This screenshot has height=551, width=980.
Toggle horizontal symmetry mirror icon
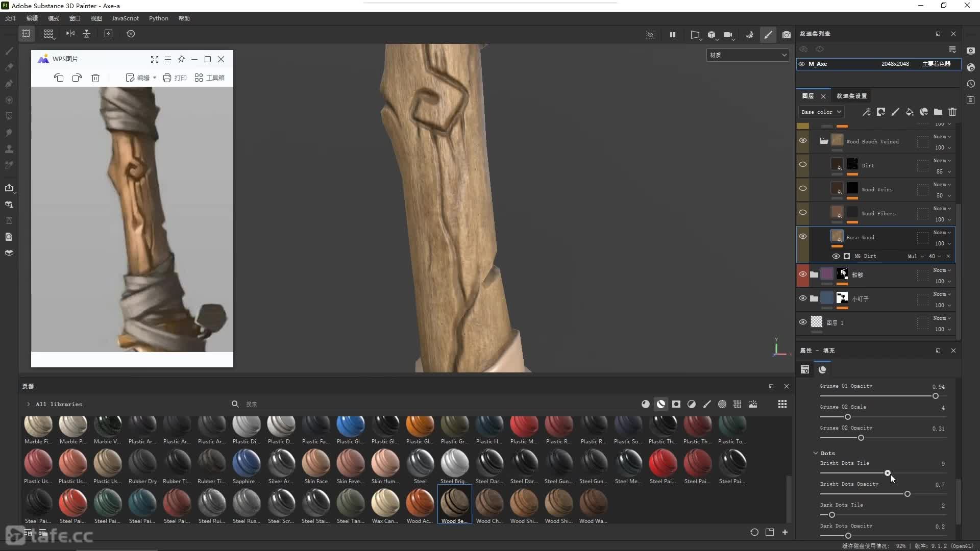tap(70, 34)
